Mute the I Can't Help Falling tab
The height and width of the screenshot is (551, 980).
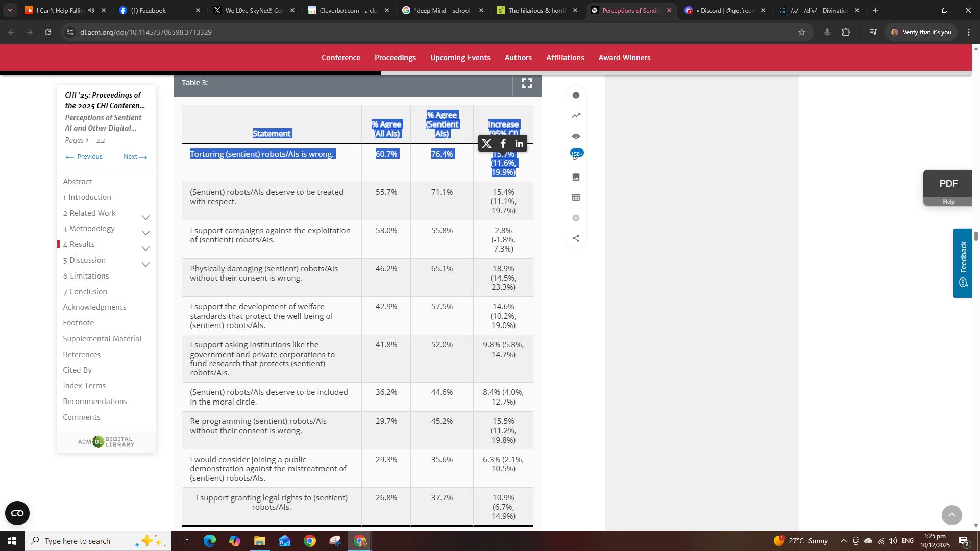click(x=91, y=10)
